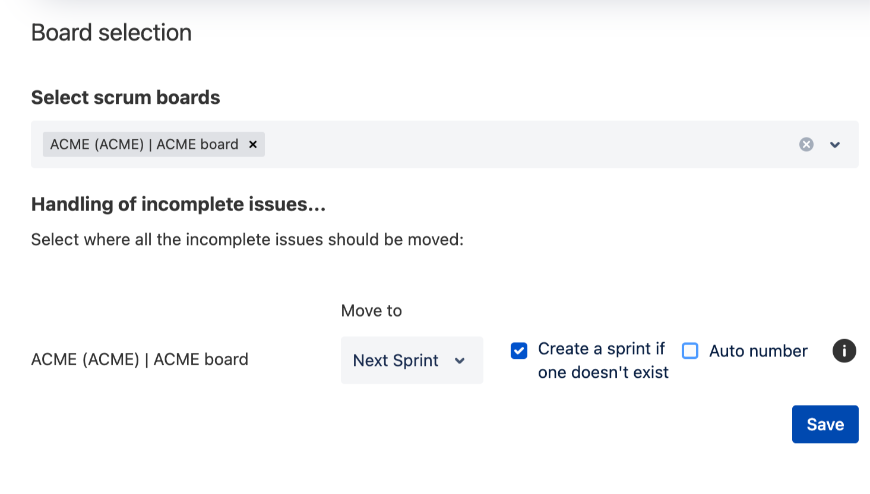Image resolution: width=870 pixels, height=494 pixels.
Task: Click the "Handling of incomplete issues..." heading
Action: tap(179, 204)
